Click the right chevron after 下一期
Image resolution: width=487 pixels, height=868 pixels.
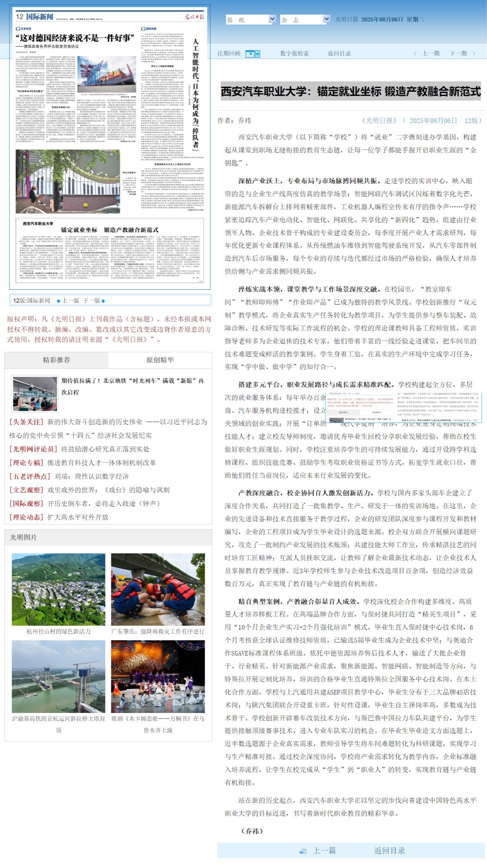tap(474, 54)
